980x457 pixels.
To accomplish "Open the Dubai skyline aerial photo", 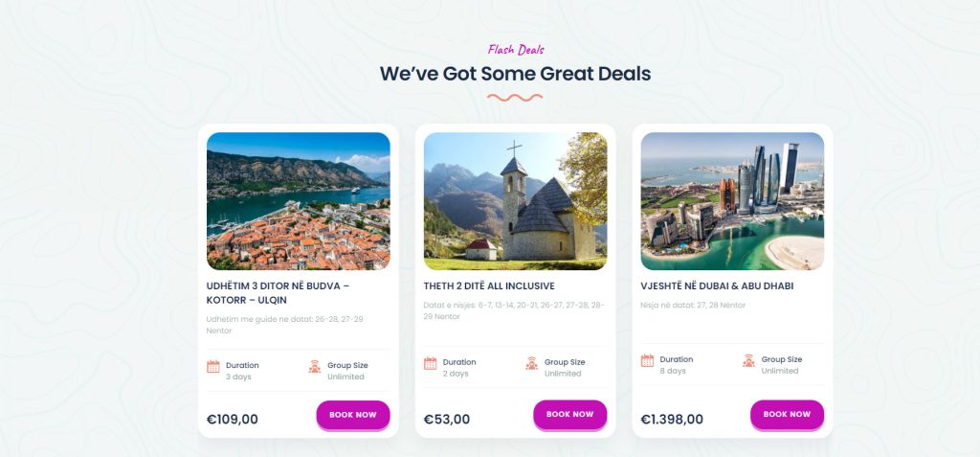I will pos(732,201).
